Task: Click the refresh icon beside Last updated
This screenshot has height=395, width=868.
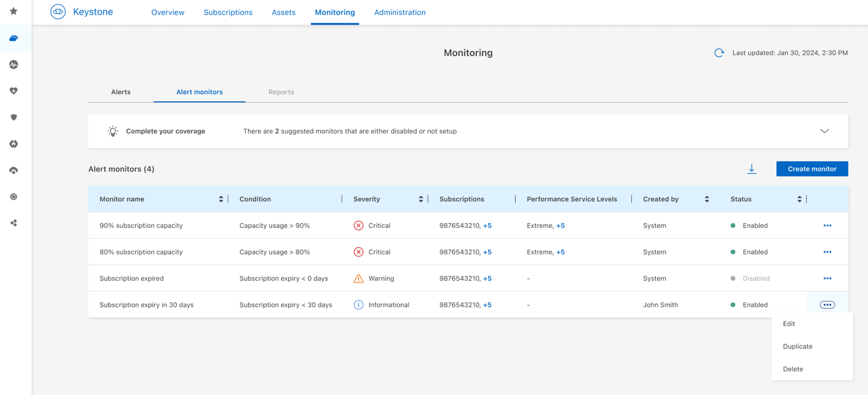Action: (719, 53)
